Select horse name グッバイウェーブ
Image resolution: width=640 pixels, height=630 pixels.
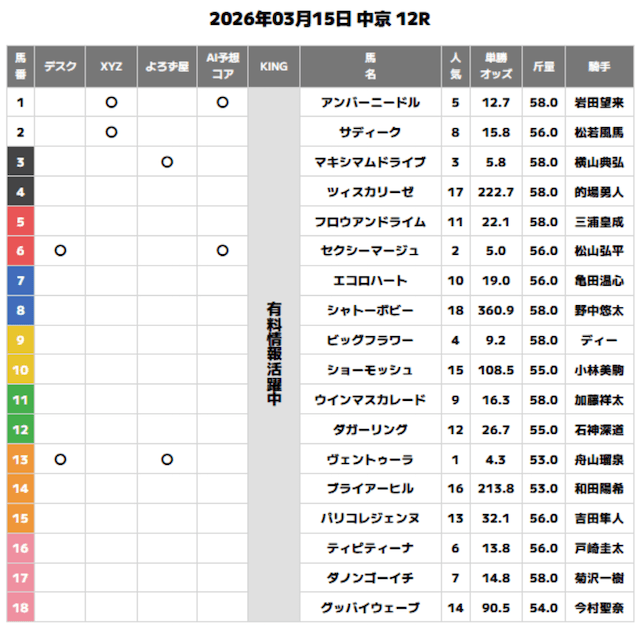(x=370, y=608)
